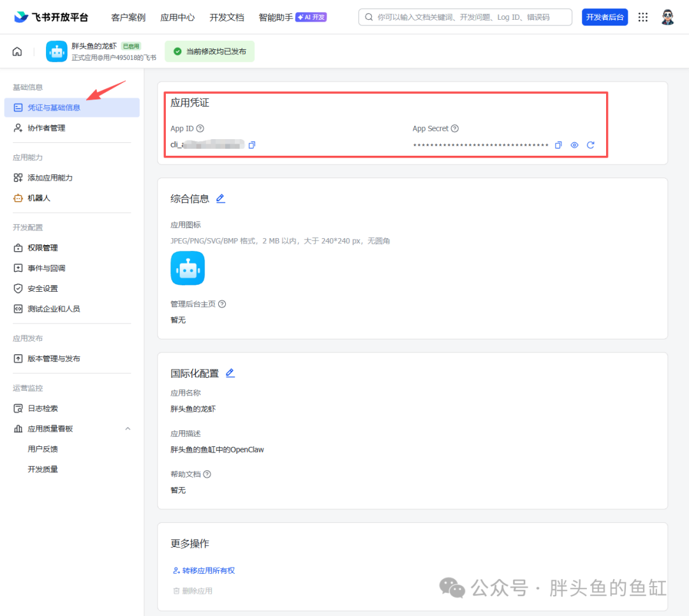The image size is (689, 616).
Task: Click the robot app icon in header
Action: point(57,52)
